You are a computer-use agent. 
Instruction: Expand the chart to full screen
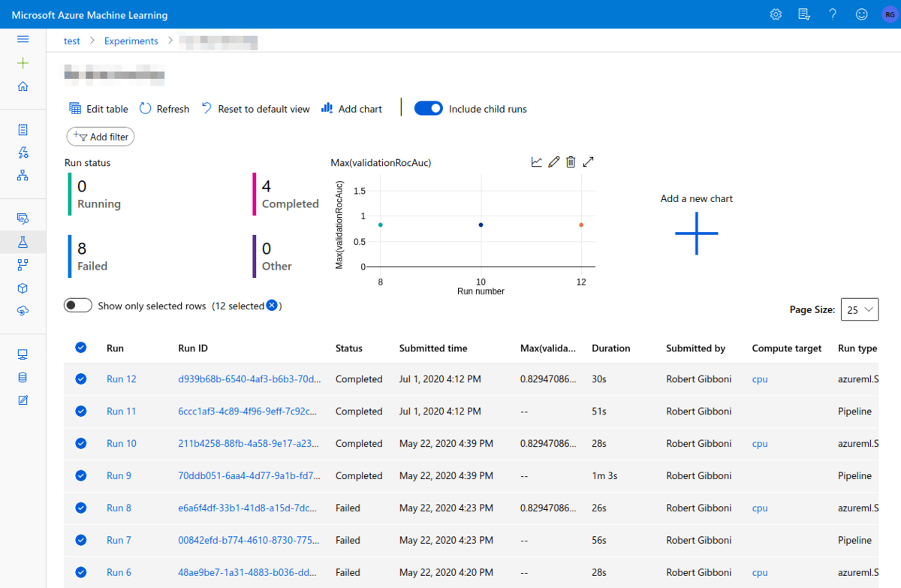coord(589,161)
